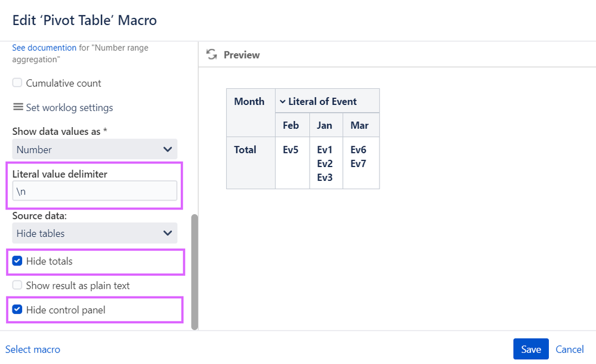This screenshot has width=596, height=364.
Task: Open the Source data dropdown
Action: pyautogui.click(x=94, y=233)
